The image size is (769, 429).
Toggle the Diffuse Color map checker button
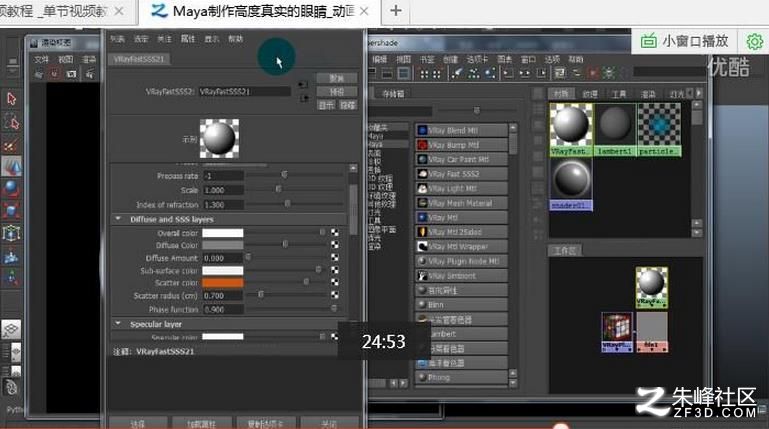pyautogui.click(x=335, y=245)
